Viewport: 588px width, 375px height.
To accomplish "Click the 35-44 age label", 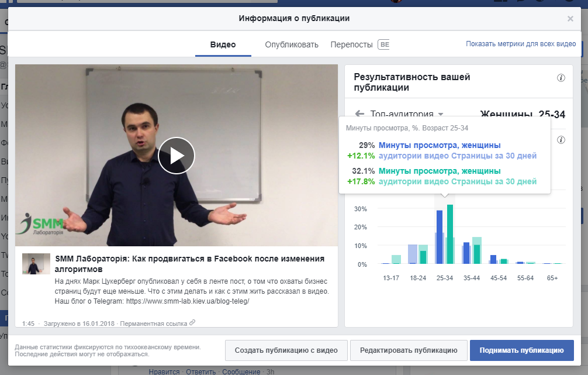I will coord(472,278).
